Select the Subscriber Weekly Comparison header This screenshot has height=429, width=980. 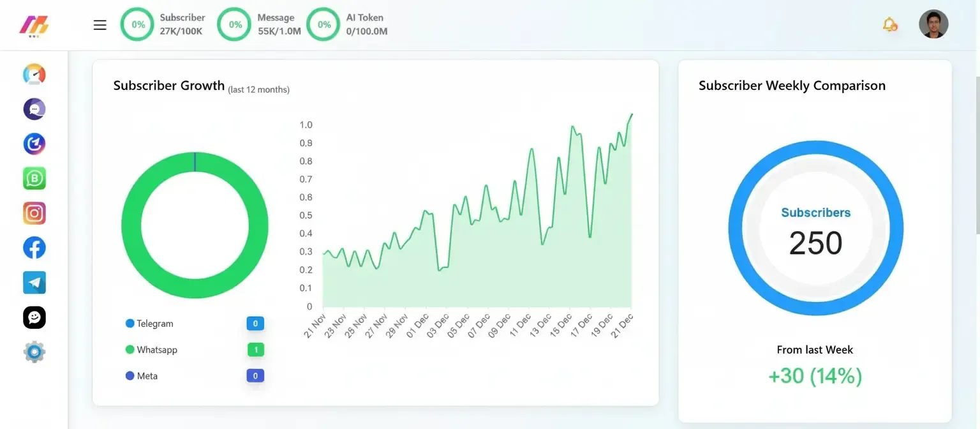[791, 85]
